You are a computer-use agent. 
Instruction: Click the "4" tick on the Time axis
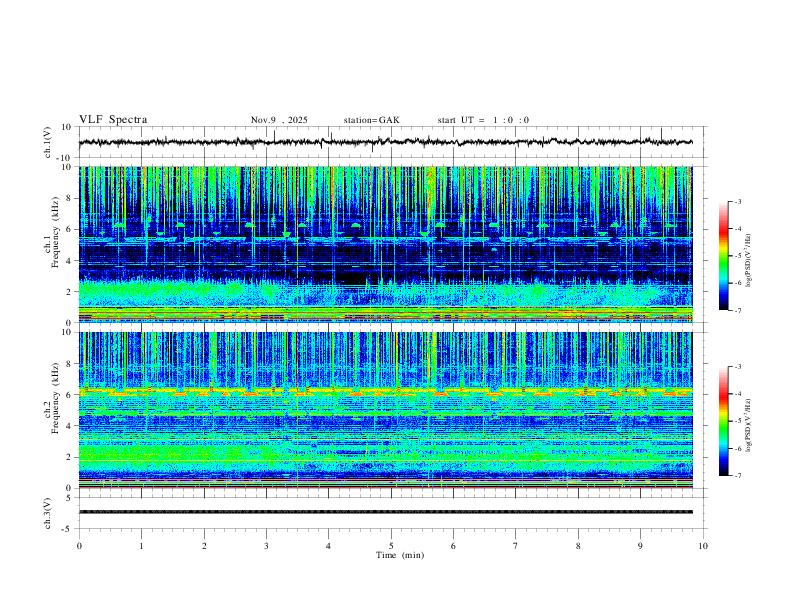329,546
